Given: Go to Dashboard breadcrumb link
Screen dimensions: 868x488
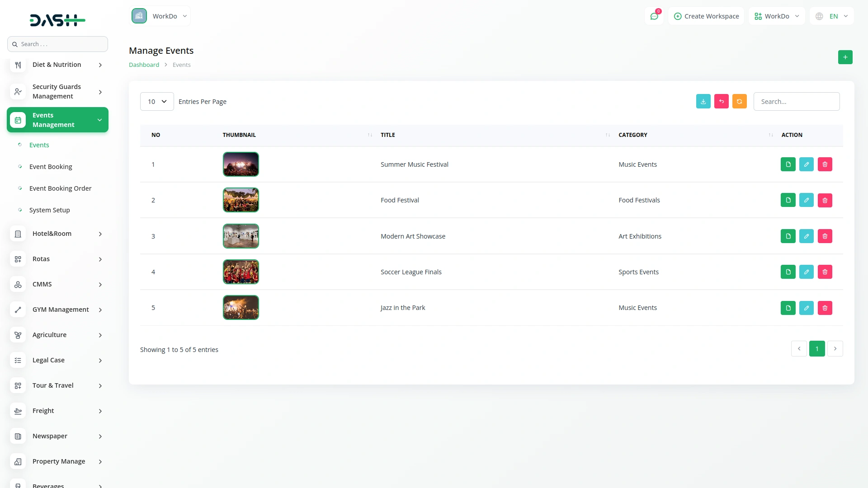Looking at the screenshot, I should (144, 65).
